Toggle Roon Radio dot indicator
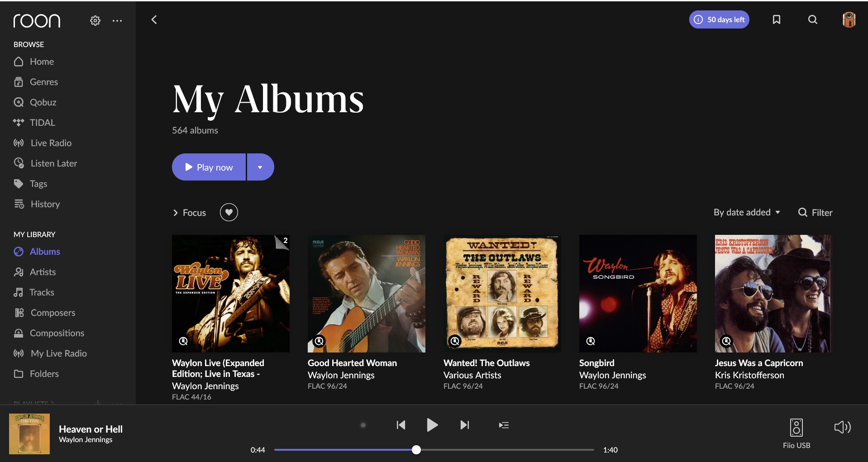 coord(363,425)
